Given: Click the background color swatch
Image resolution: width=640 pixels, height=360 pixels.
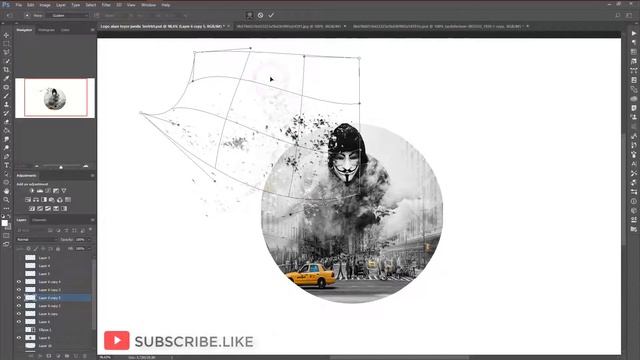Looking at the screenshot, I should 8,227.
